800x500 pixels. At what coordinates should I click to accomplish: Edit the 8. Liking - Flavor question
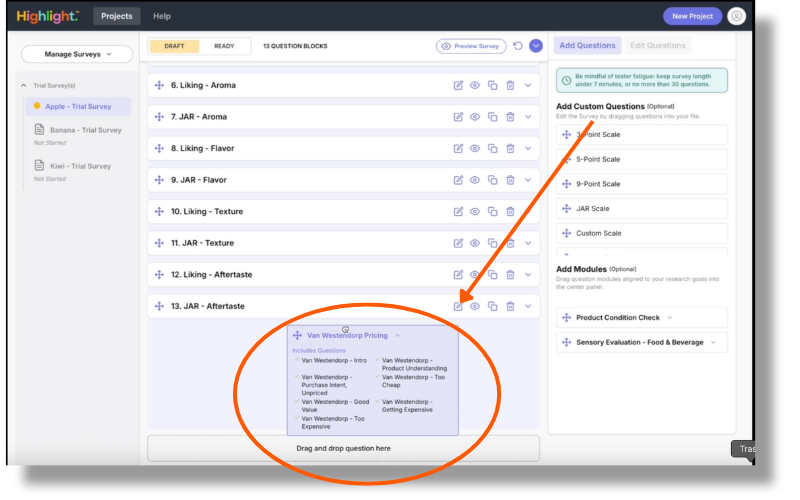(x=458, y=148)
